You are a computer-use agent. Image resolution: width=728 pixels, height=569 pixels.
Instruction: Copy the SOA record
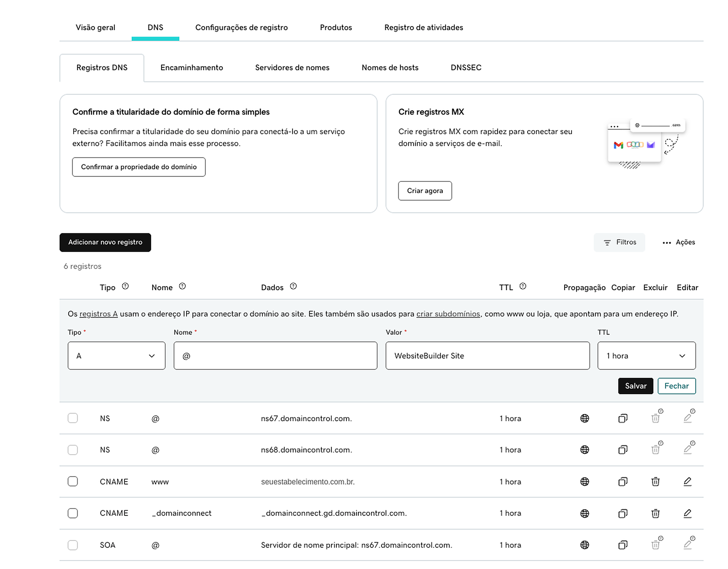(x=623, y=545)
